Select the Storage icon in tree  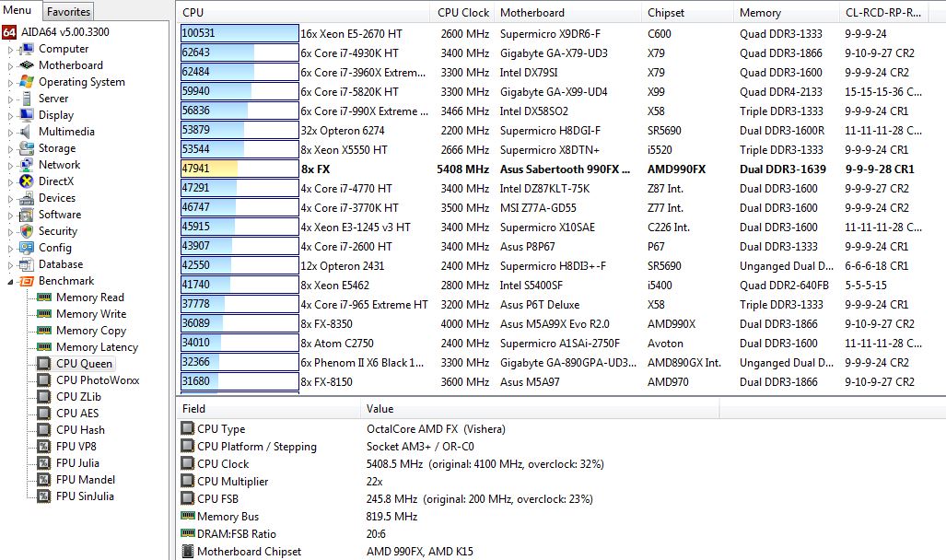27,148
